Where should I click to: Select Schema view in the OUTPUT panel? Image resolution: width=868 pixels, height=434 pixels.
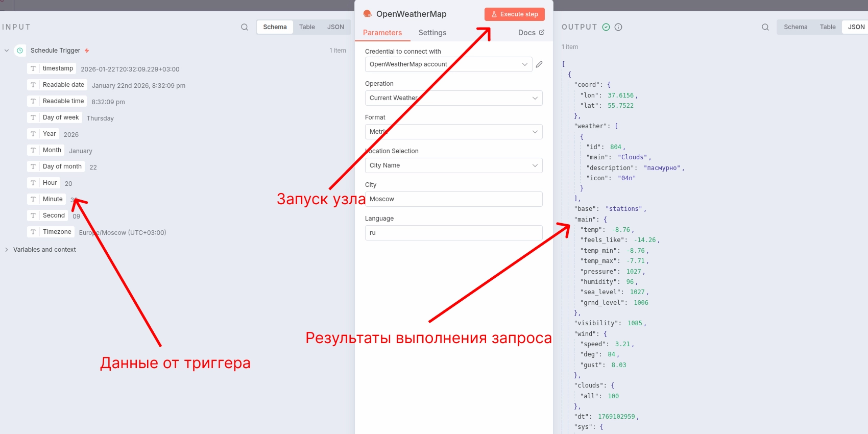(795, 27)
